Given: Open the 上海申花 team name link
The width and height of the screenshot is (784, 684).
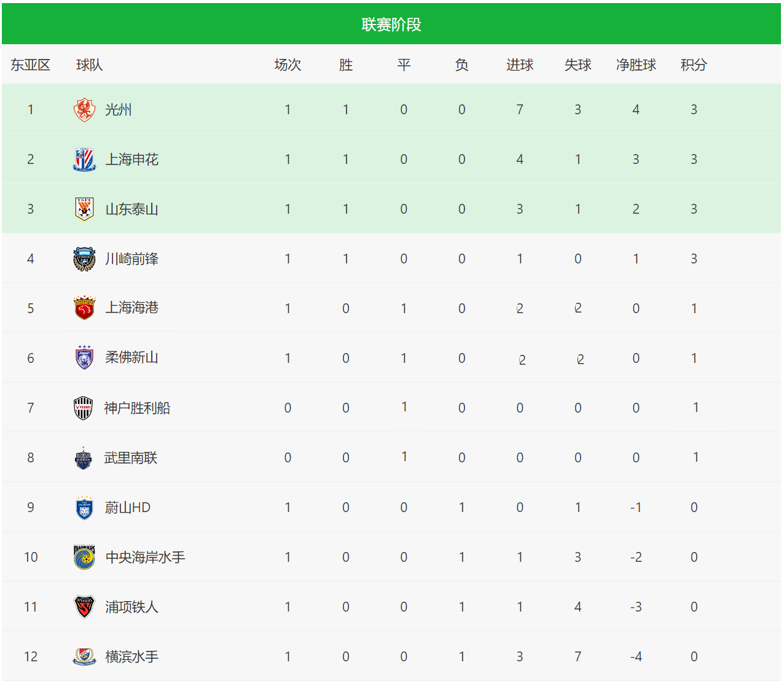Looking at the screenshot, I should (x=132, y=160).
